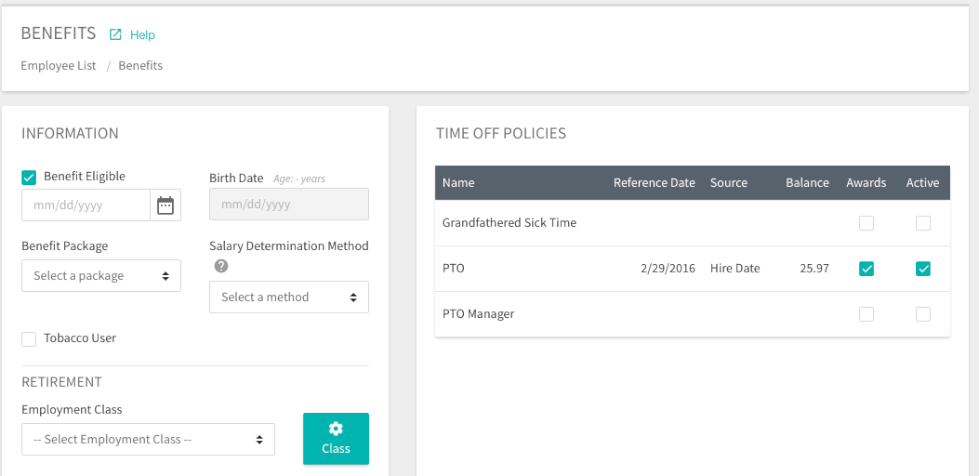The image size is (979, 476).
Task: Open the Benefit Package dropdown
Action: (x=101, y=276)
